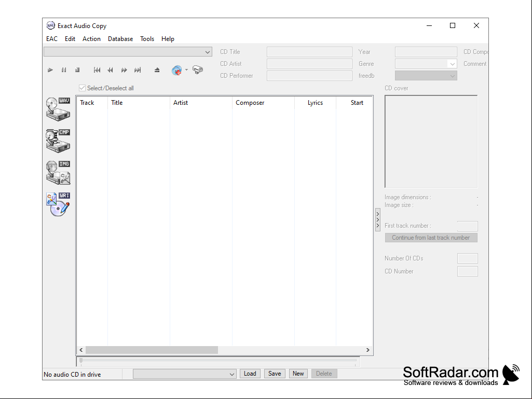This screenshot has height=399, width=532.
Task: Click the CD cover image area
Action: (431, 142)
